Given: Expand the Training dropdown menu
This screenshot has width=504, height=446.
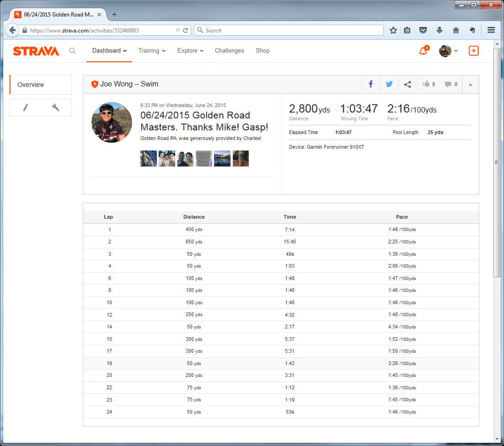Looking at the screenshot, I should coord(152,51).
